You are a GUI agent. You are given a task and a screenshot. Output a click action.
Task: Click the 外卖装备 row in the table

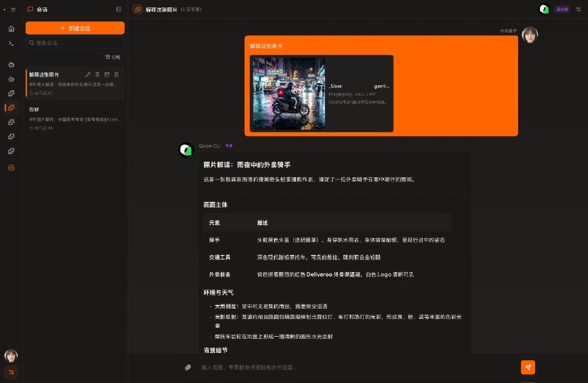[x=326, y=274]
